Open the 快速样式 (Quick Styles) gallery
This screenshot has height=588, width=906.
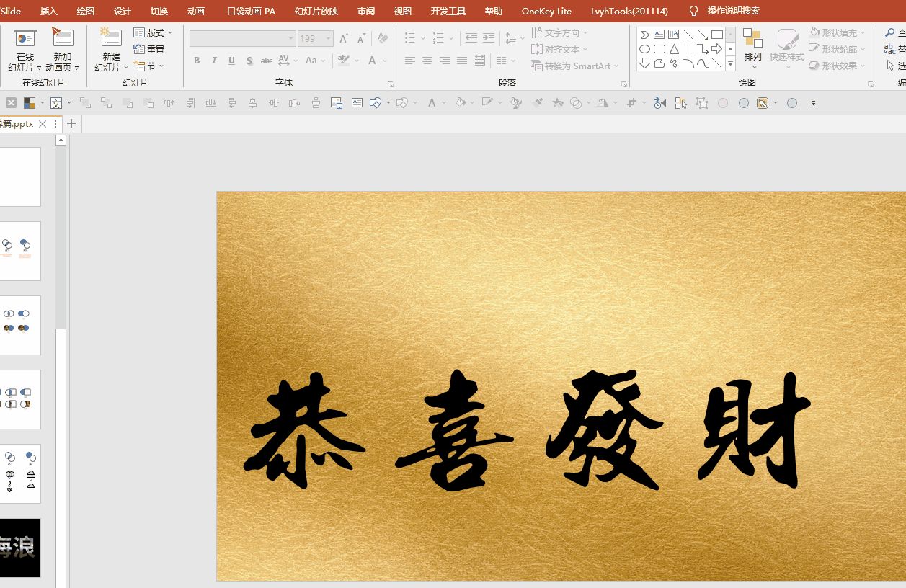click(787, 43)
